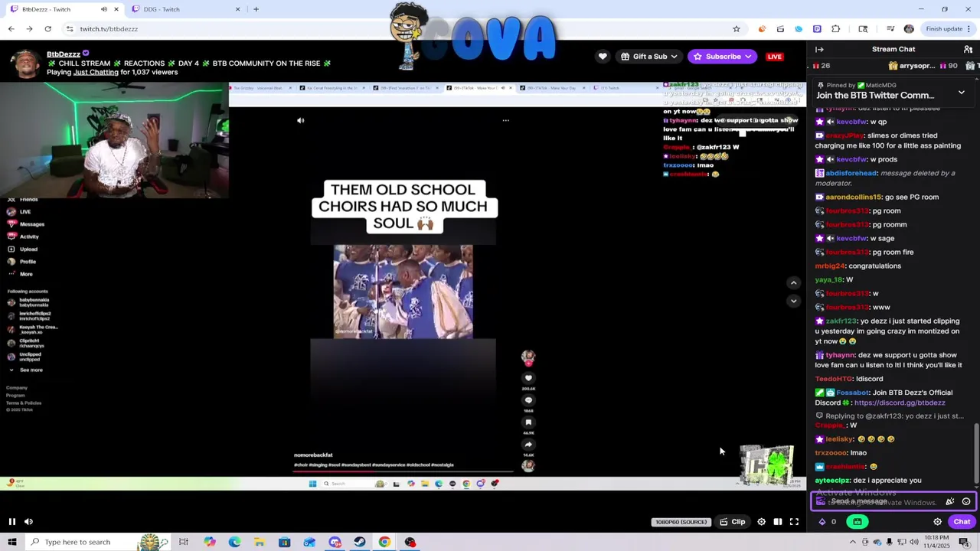Click the TikTok share arrow in stream
Image resolution: width=980 pixels, height=551 pixels.
coord(528,445)
